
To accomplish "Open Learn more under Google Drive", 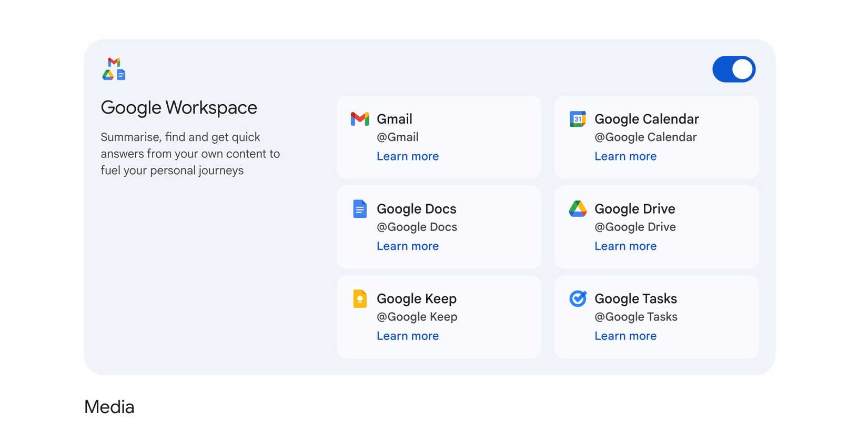I will click(x=625, y=246).
